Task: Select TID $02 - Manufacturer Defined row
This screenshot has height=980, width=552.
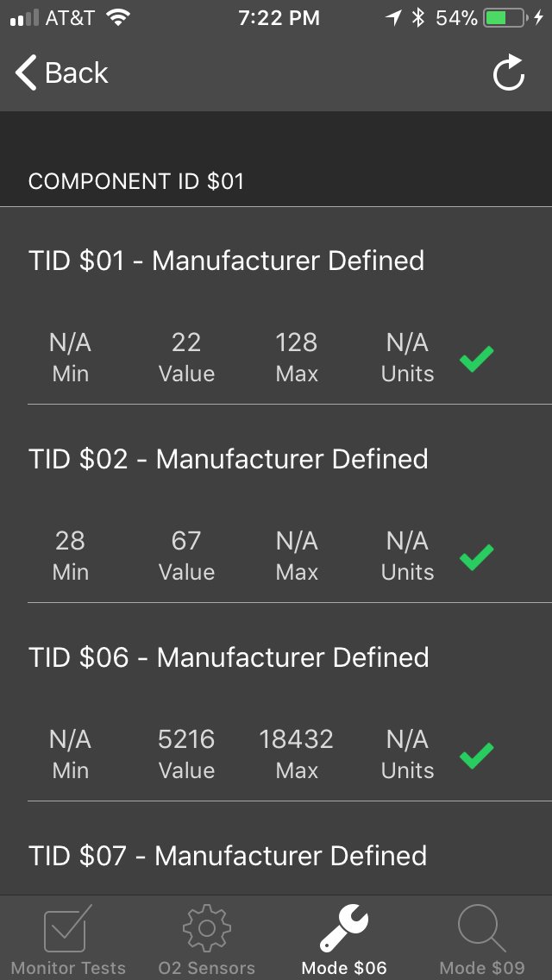Action: coord(276,504)
